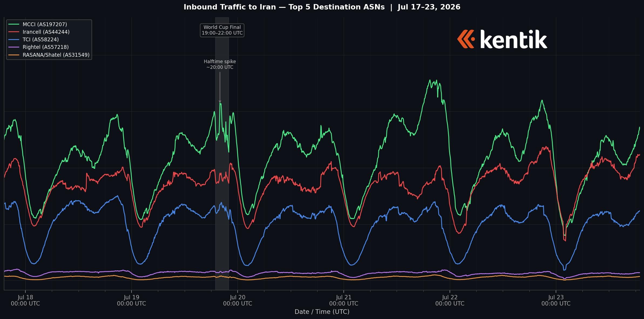
Task: Click the orange RASANA/Shatel legend line swatch
Action: coord(14,55)
